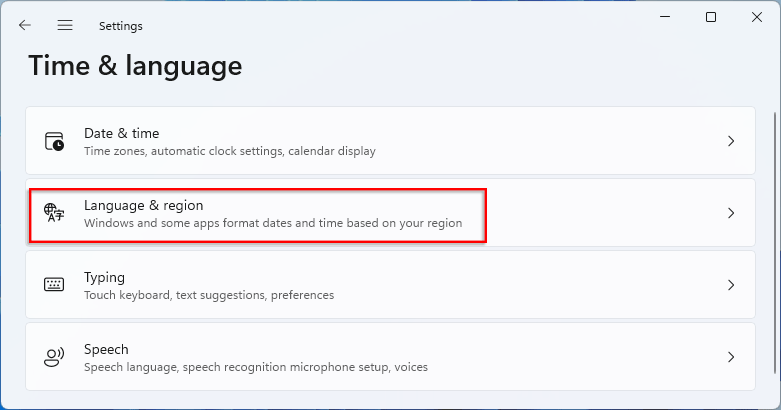Open the hamburger navigation menu
The image size is (781, 410).
coord(65,25)
